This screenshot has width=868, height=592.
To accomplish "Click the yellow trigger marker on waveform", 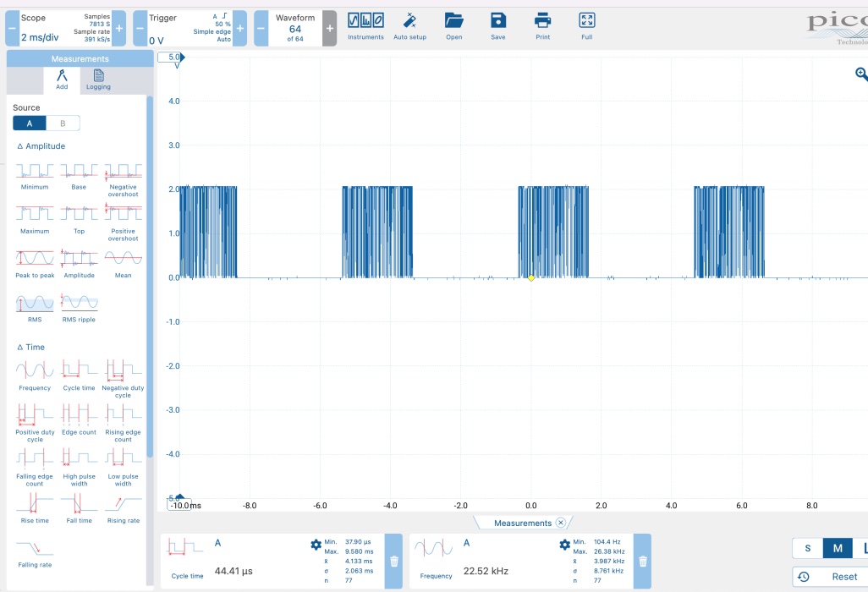I will (531, 278).
